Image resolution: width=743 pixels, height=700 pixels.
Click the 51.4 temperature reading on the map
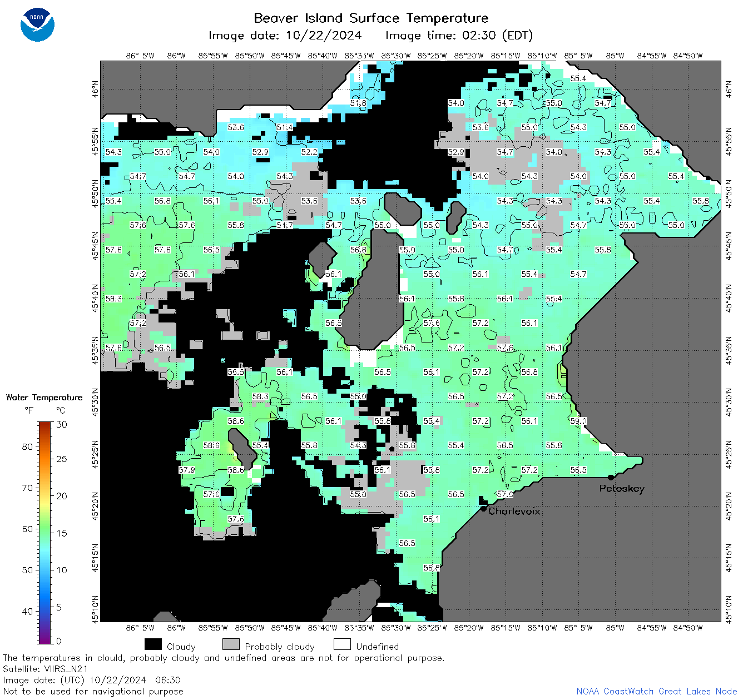click(285, 127)
